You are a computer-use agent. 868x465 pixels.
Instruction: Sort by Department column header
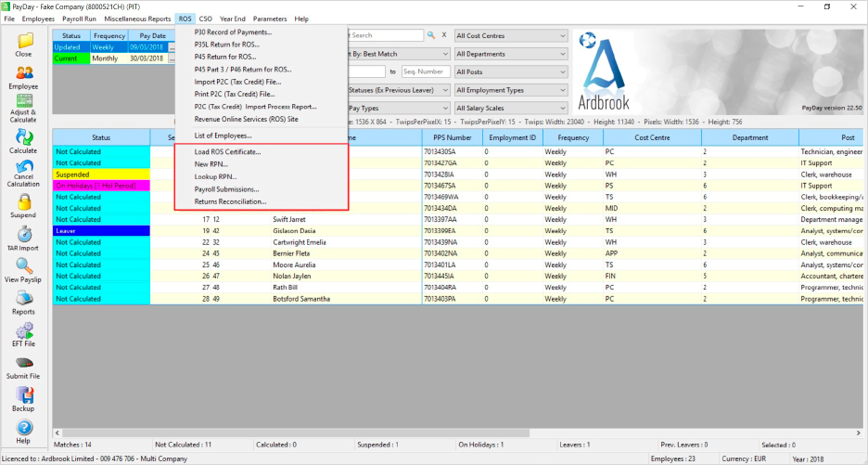750,137
